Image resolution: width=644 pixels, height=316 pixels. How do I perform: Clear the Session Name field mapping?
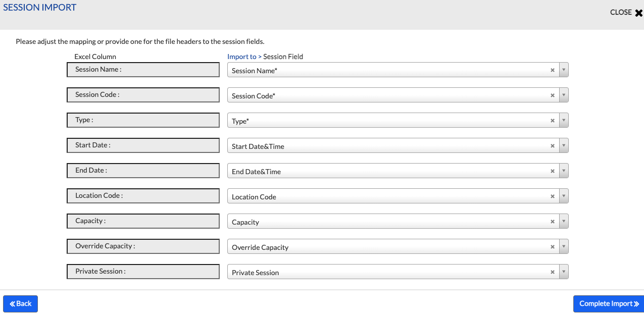[553, 70]
